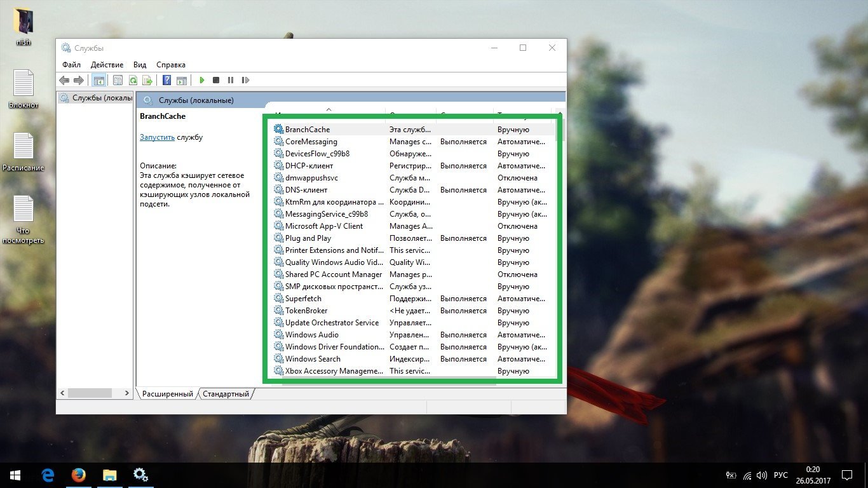The width and height of the screenshot is (868, 488).
Task: Click the toolbar Forward arrow
Action: click(x=79, y=80)
